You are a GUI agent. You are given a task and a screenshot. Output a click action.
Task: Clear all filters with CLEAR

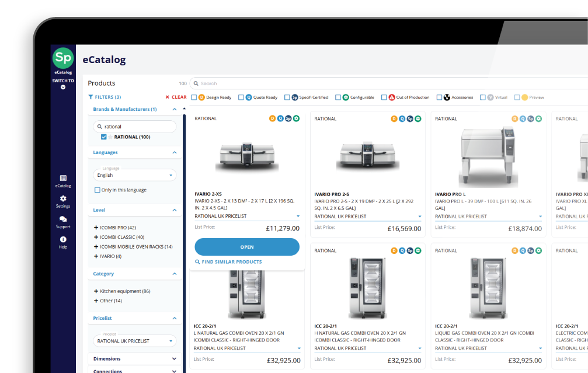176,97
